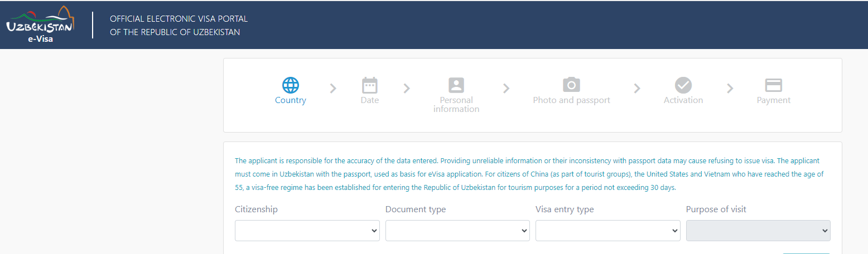Click the chevron arrow before Payment step
This screenshot has width=868, height=254.
(730, 88)
